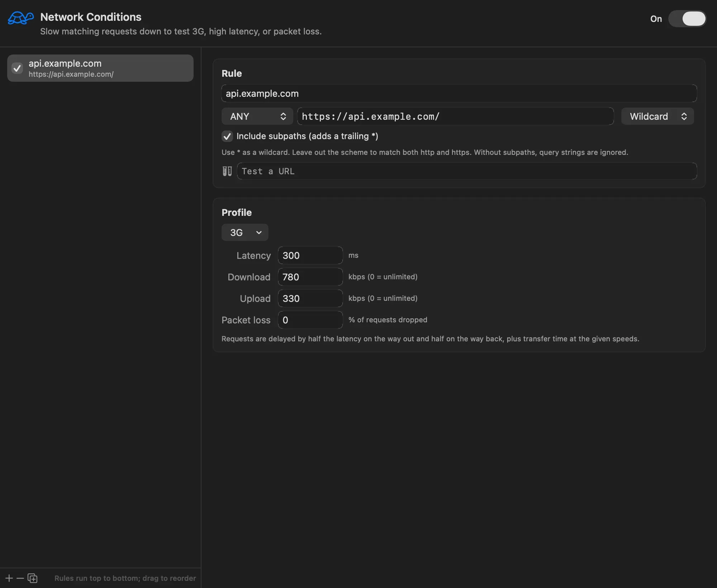Click the Packet loss label
Screen dimensions: 717x588
coord(246,320)
